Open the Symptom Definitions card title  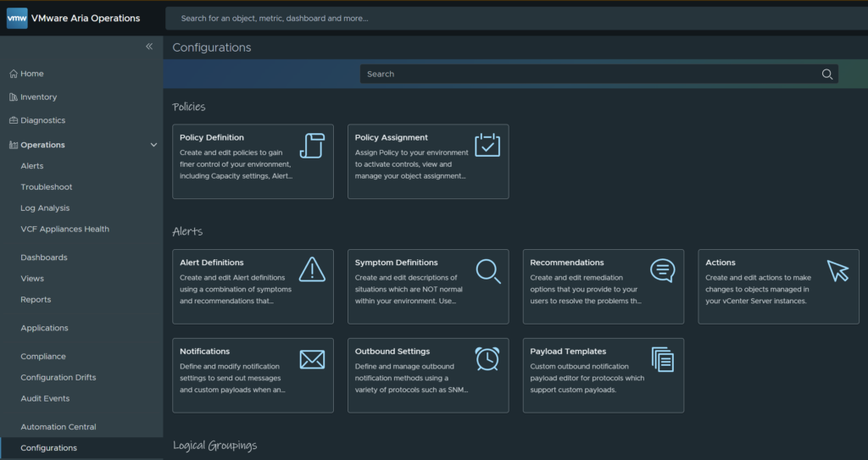point(397,263)
